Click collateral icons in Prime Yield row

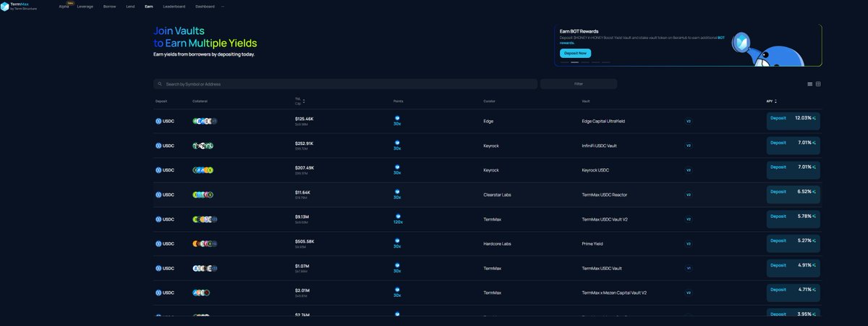tap(205, 243)
